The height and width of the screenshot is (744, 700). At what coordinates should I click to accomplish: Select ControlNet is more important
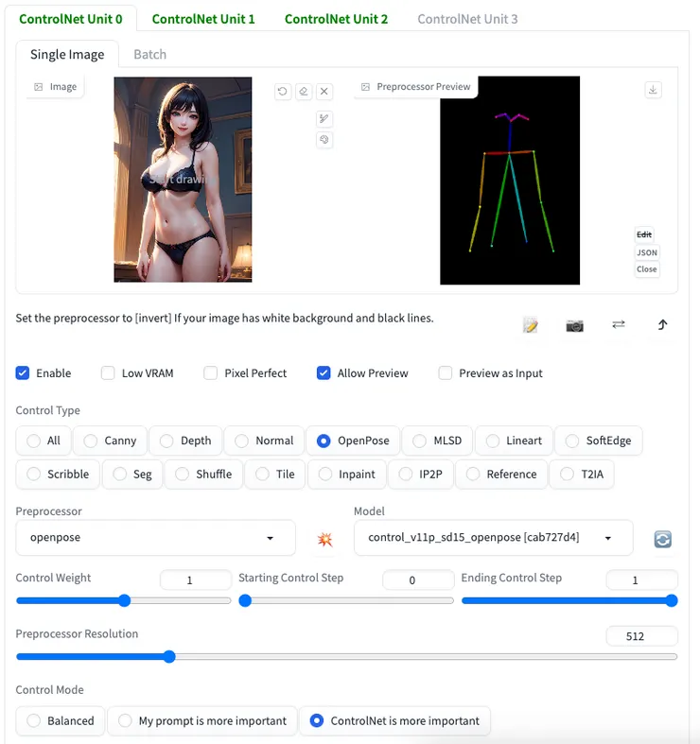[394, 720]
